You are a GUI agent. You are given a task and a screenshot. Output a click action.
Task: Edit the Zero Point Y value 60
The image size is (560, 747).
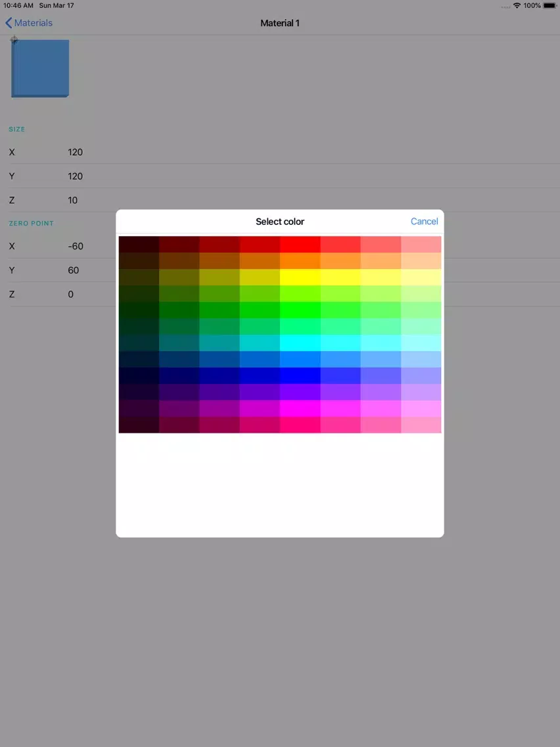74,270
